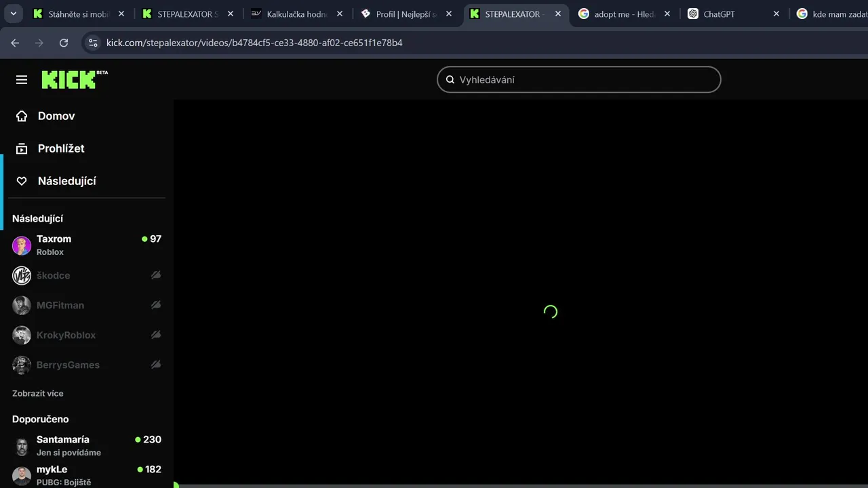Expand list with Zobrazit více

click(38, 393)
